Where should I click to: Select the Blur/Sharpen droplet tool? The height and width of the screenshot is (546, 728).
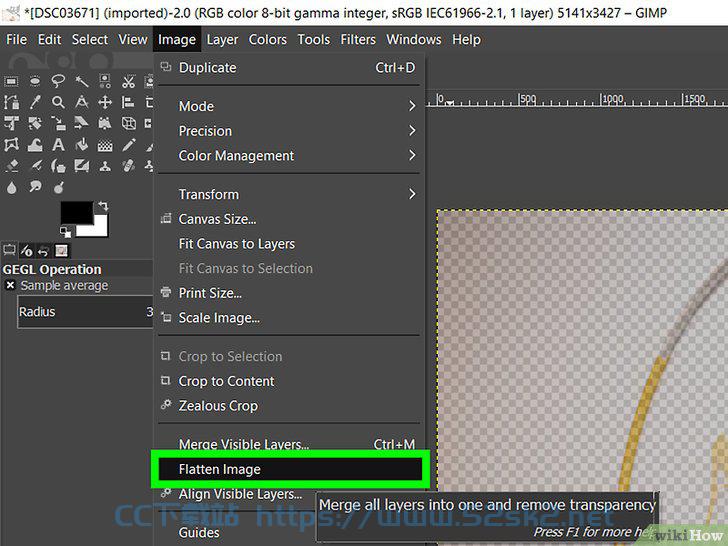click(11, 187)
